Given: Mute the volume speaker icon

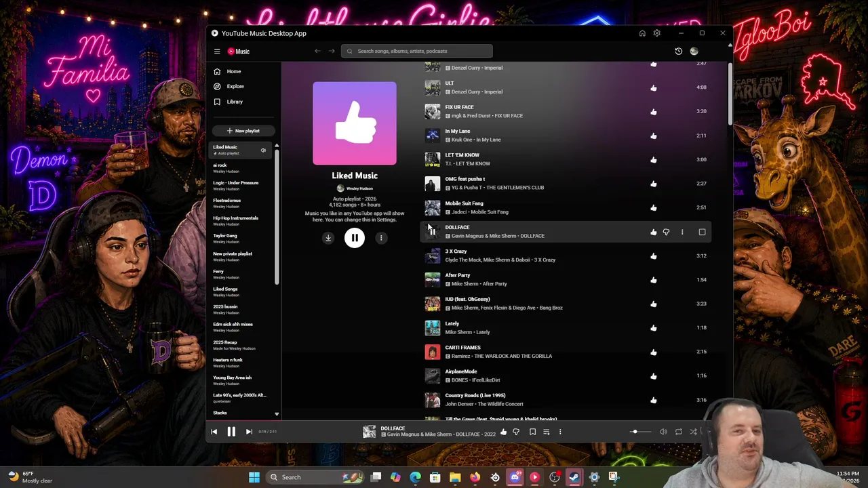Looking at the screenshot, I should [663, 432].
